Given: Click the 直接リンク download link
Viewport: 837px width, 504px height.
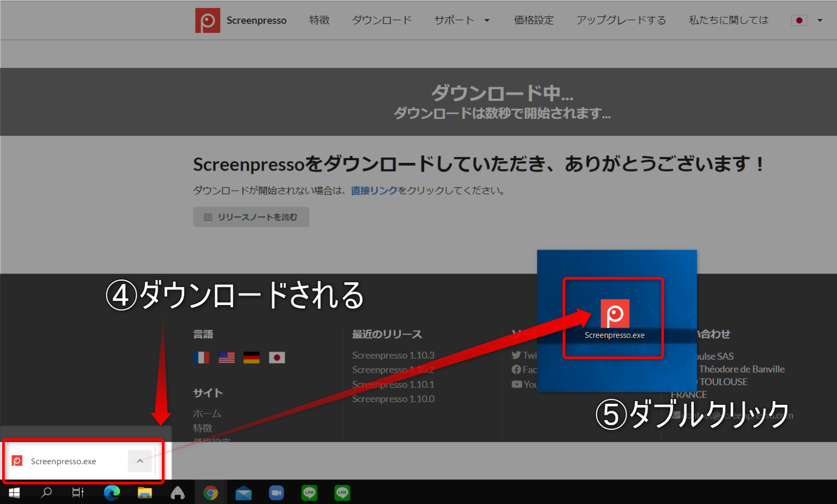Looking at the screenshot, I should 374,190.
